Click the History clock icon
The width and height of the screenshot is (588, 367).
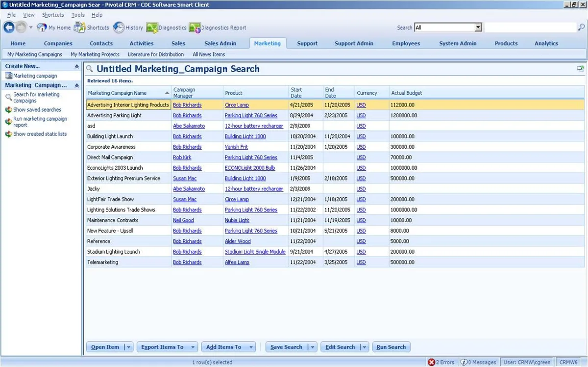119,27
